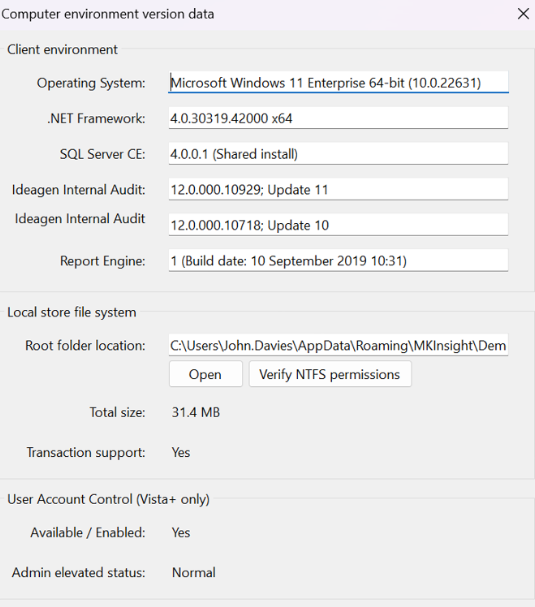The height and width of the screenshot is (607, 535).
Task: Click the Transaction support Yes value
Action: tap(181, 452)
